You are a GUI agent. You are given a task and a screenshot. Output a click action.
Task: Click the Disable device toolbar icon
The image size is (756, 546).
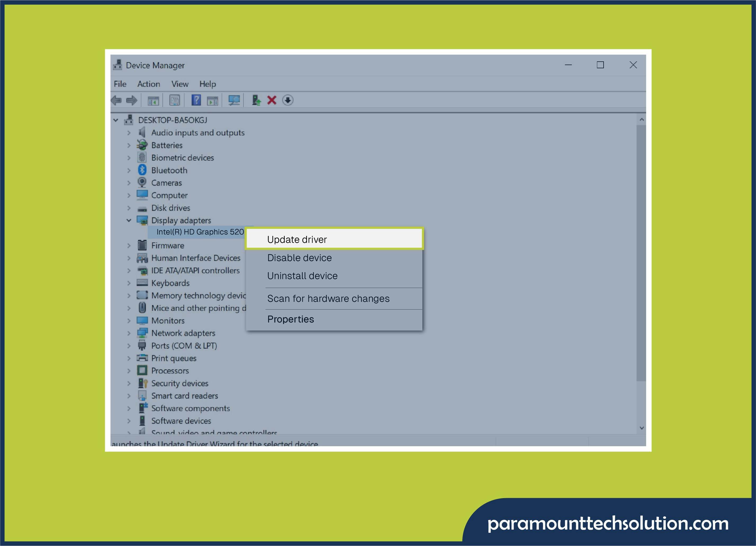[287, 100]
